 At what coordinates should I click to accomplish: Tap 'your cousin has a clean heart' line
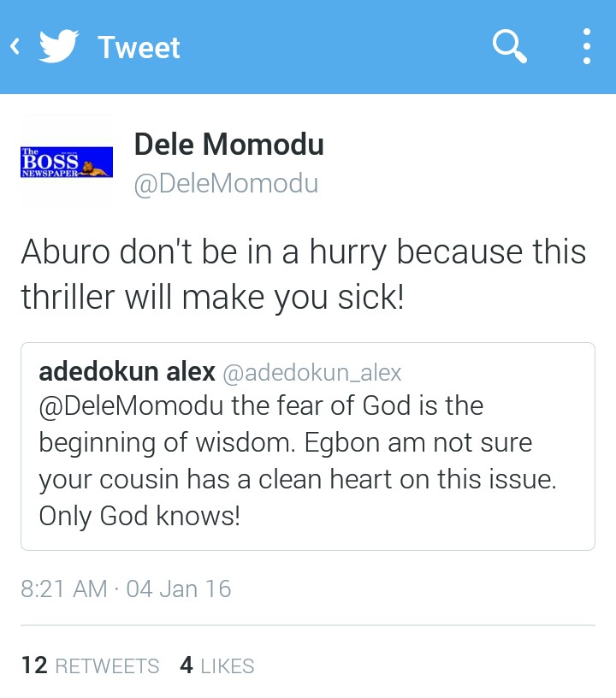[x=297, y=480]
